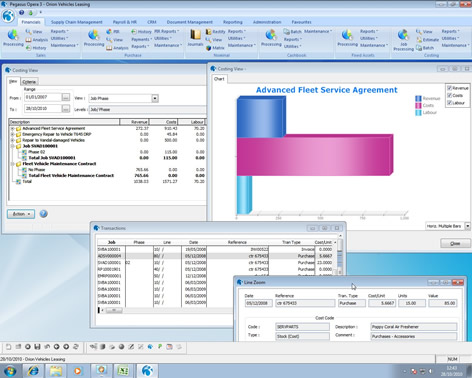Click the new document icon in bottom toolbar
This screenshot has height=378, width=472.
click(x=8, y=347)
